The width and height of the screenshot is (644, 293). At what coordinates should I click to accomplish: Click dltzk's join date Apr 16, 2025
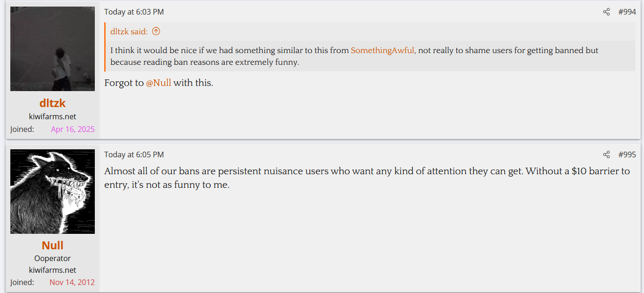pyautogui.click(x=73, y=129)
